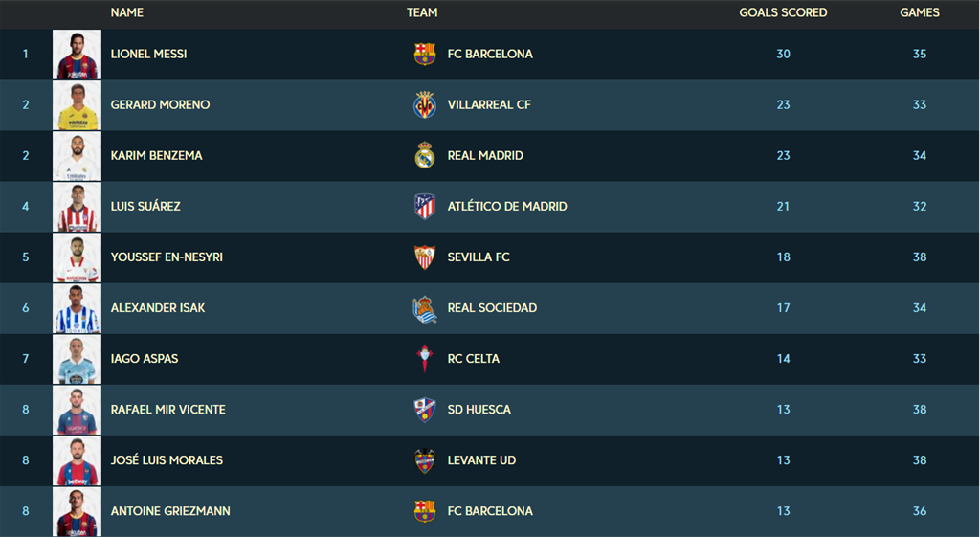Click the Barcelona crest in Griezmann's row
This screenshot has width=980, height=537.
tap(424, 511)
